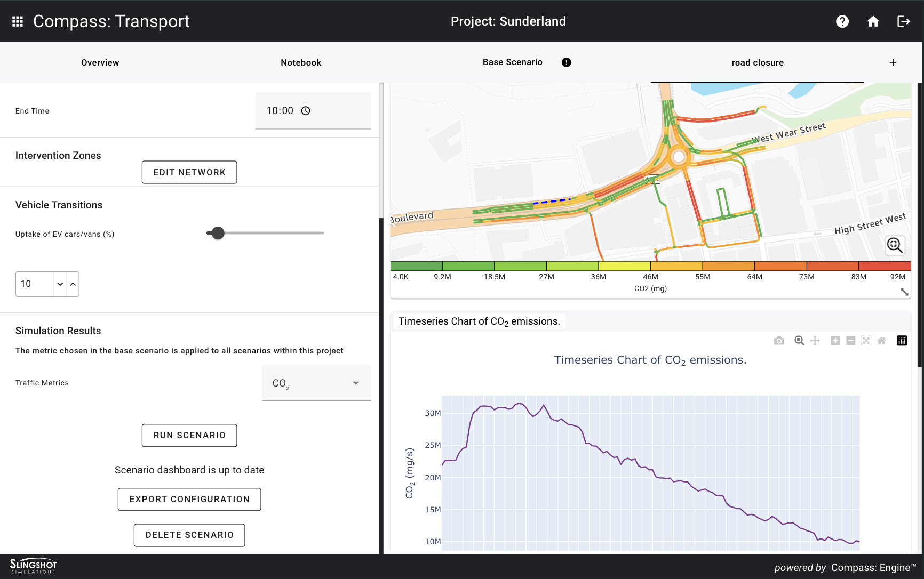Click RUN SCENARIO button

coord(189,436)
